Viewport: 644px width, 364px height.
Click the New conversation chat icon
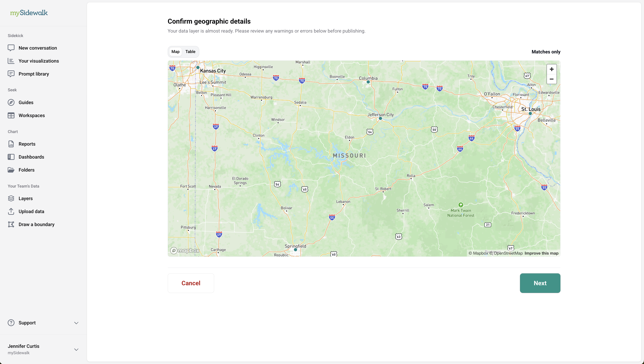[x=11, y=48]
